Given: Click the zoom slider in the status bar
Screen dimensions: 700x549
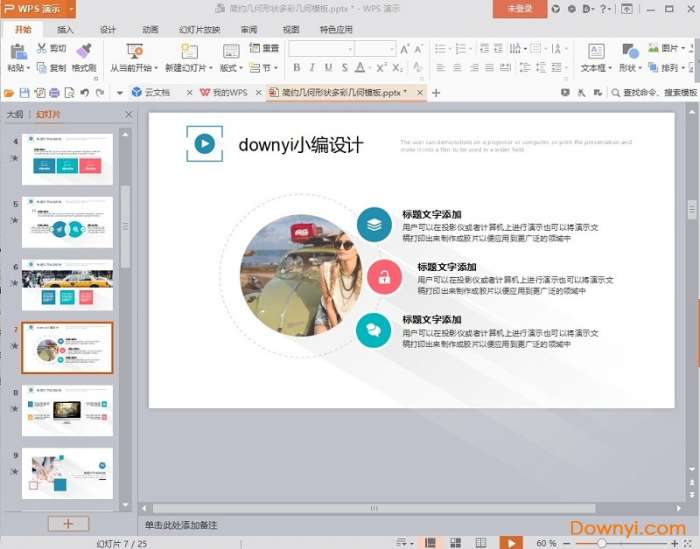Looking at the screenshot, I should [601, 542].
